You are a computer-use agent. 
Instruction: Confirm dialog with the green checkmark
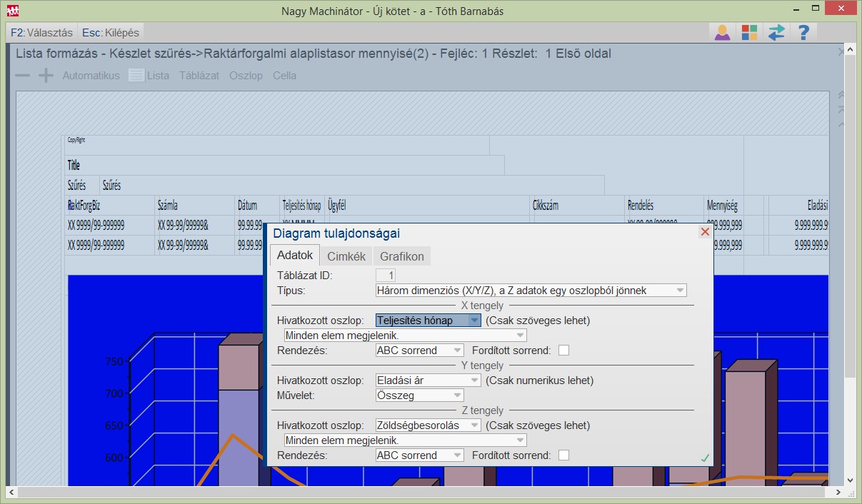pyautogui.click(x=705, y=458)
